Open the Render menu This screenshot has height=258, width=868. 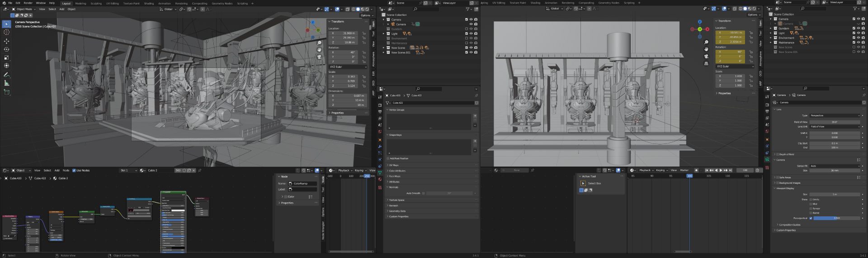(x=28, y=3)
